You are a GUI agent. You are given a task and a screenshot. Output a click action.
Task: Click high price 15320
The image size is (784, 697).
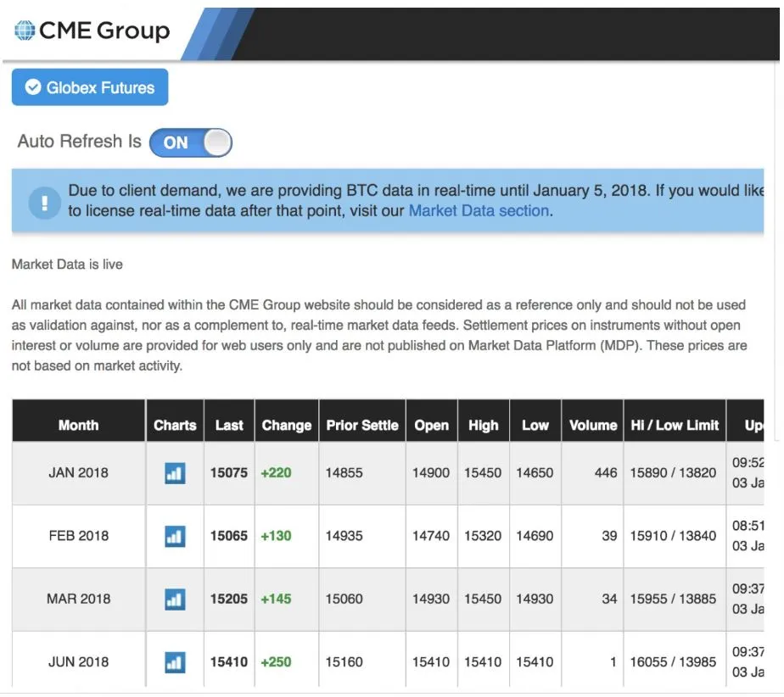(x=483, y=536)
